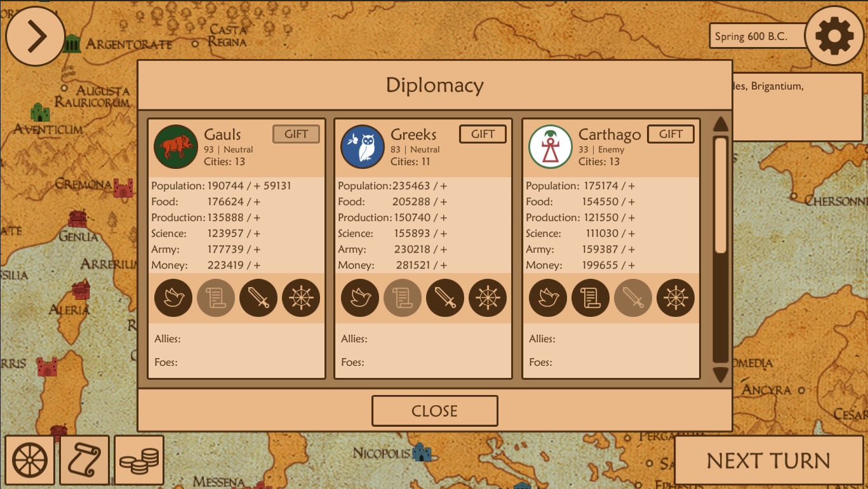Open the treaty scroll icon for Carthago

pos(591,298)
